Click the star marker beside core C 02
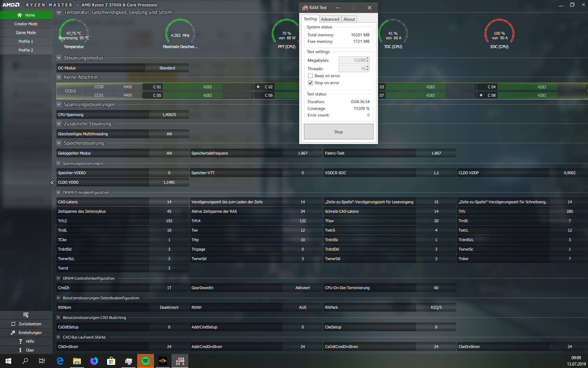Viewport: 588px width, 368px height. click(258, 87)
